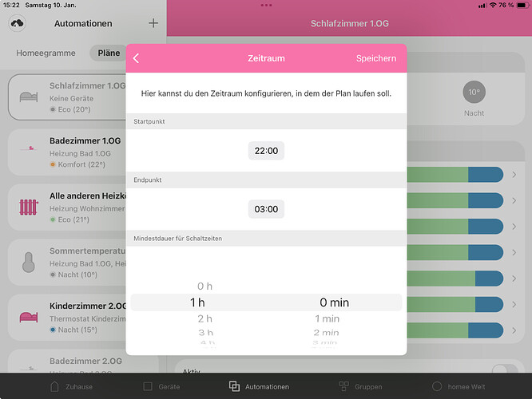Switch to the Homeegramme tab

click(x=46, y=53)
